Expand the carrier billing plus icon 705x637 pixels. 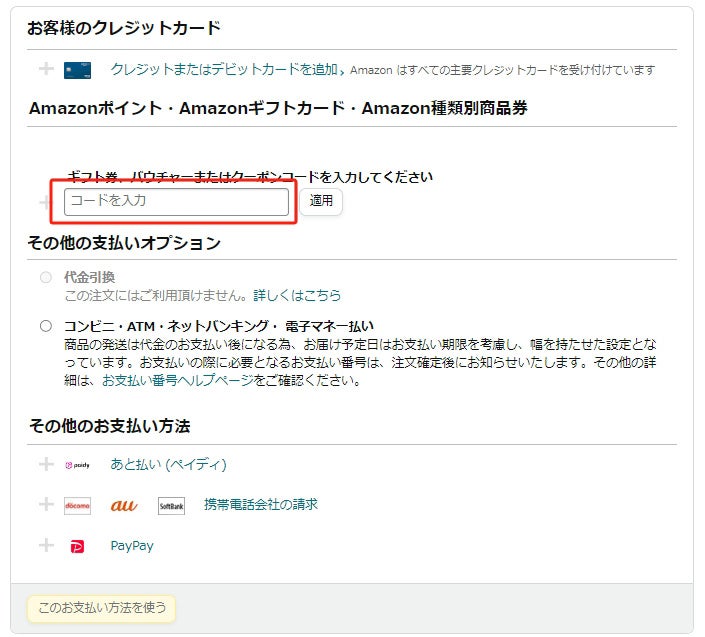point(46,504)
